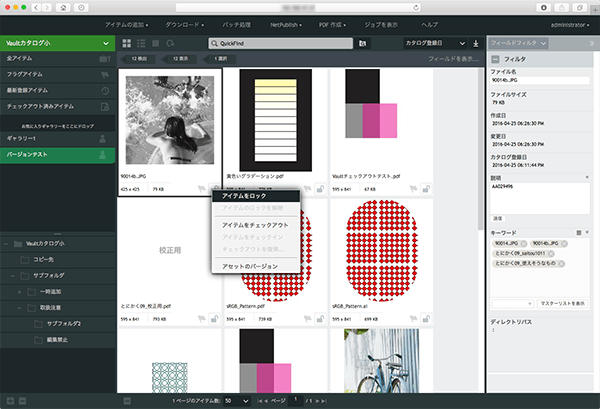The width and height of the screenshot is (600, 409).
Task: Click the keyword list icon beside キーワード
Action: [579, 233]
